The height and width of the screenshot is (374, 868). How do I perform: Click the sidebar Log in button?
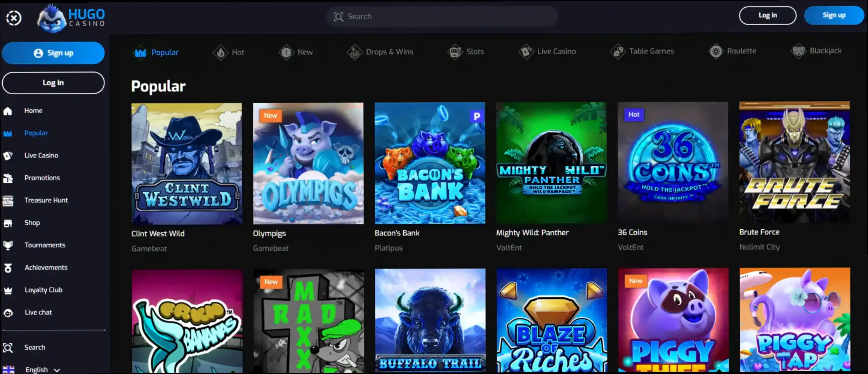pyautogui.click(x=53, y=83)
